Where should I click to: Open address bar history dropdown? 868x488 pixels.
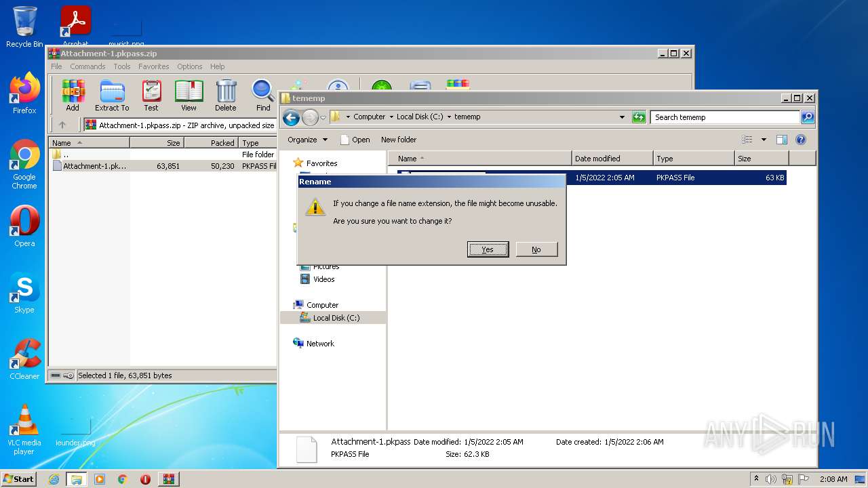pyautogui.click(x=622, y=117)
